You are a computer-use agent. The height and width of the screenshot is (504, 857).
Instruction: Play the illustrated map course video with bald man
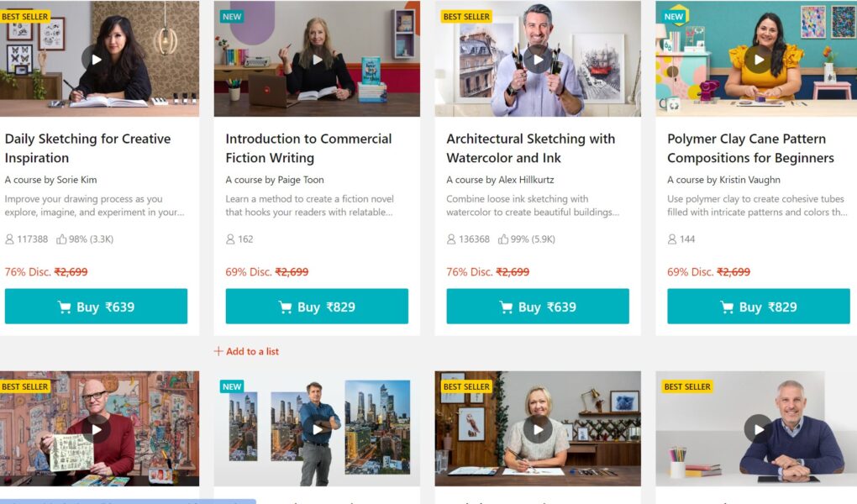click(x=96, y=429)
